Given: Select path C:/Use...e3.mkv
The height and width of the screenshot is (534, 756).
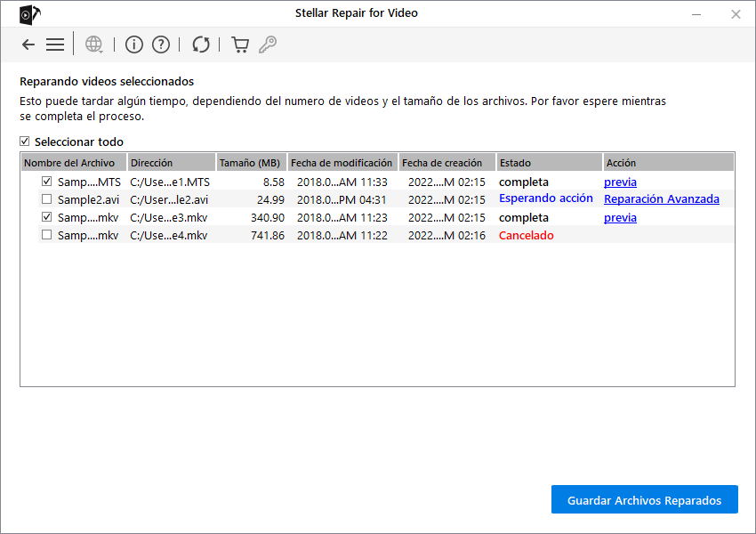Looking at the screenshot, I should click(x=169, y=217).
